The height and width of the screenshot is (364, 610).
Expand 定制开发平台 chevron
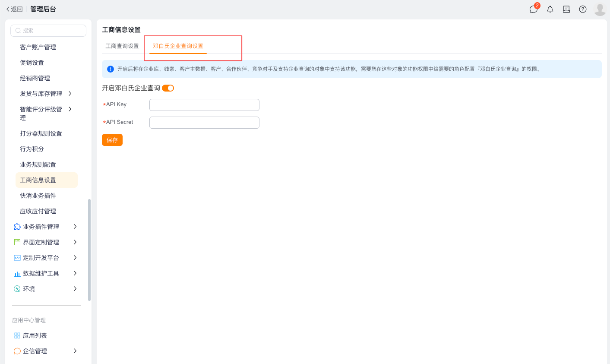(x=75, y=258)
